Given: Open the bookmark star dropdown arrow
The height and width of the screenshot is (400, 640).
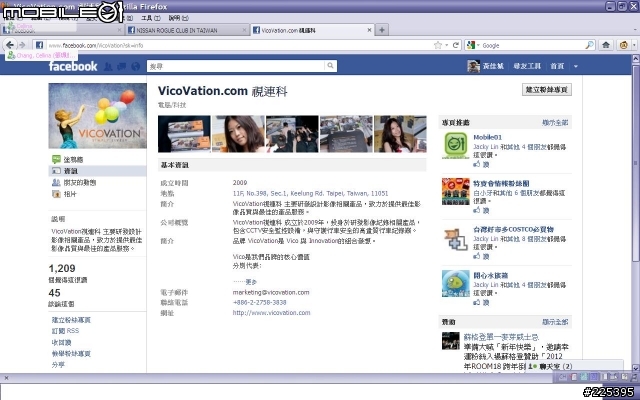Looking at the screenshot, I should [x=446, y=45].
